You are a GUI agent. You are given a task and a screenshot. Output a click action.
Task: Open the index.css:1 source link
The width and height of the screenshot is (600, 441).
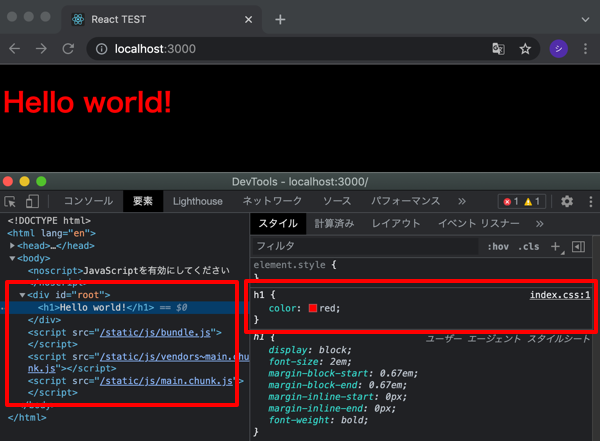click(560, 295)
